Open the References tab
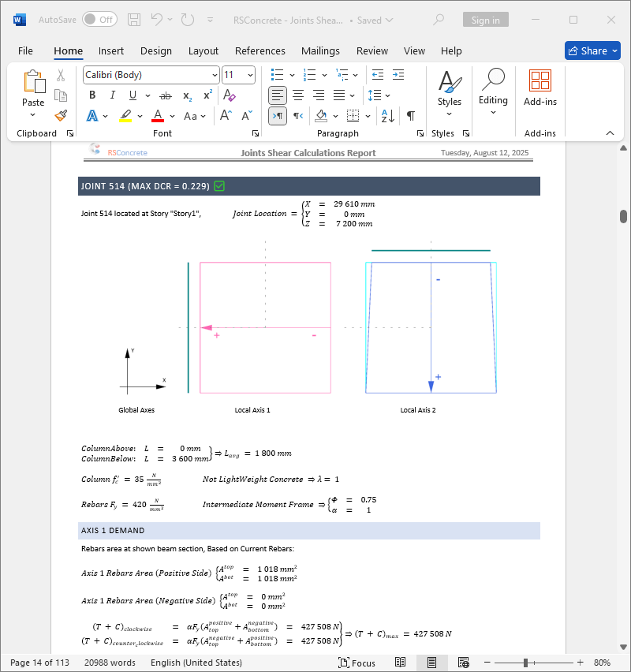 point(260,50)
